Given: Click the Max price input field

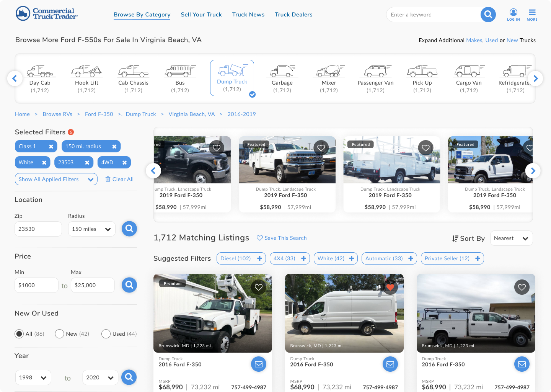Looking at the screenshot, I should coord(93,285).
